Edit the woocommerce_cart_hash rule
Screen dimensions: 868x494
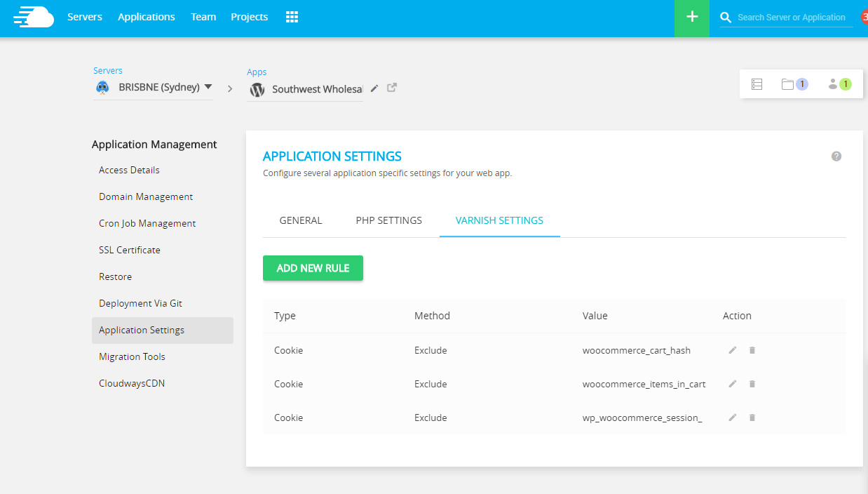733,350
